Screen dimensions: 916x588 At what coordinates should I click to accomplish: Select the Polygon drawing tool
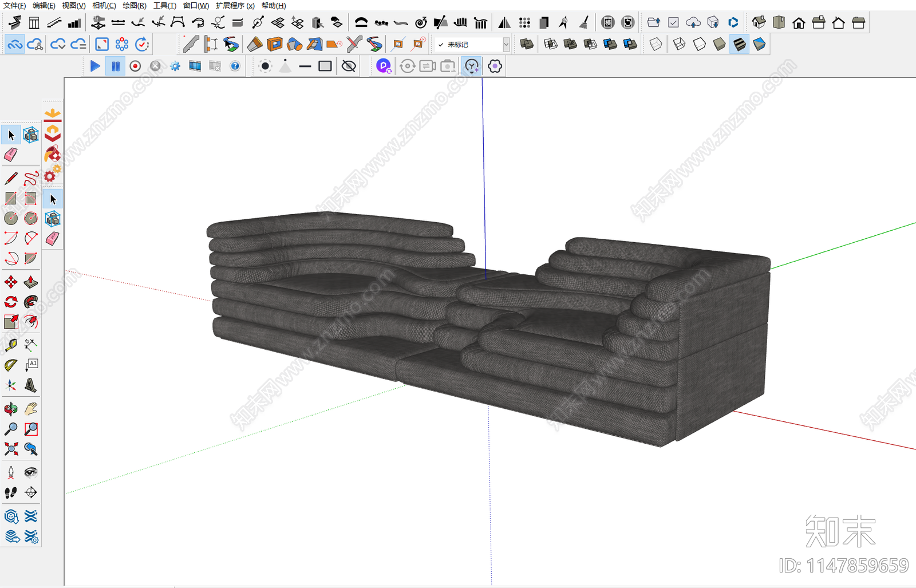31,218
